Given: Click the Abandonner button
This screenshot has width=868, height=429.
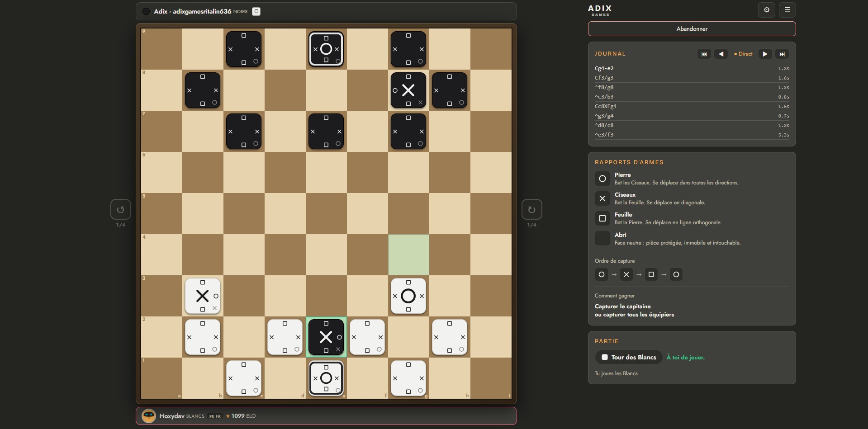Looking at the screenshot, I should pyautogui.click(x=692, y=28).
